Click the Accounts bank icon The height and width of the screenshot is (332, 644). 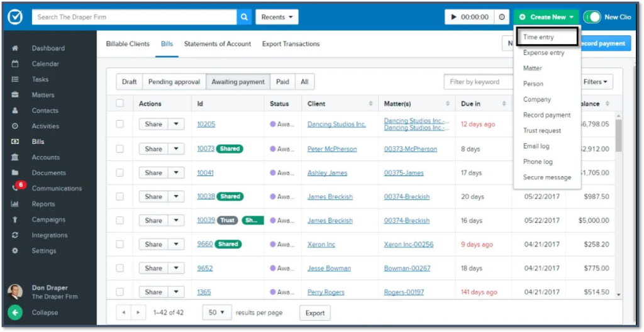[x=15, y=157]
